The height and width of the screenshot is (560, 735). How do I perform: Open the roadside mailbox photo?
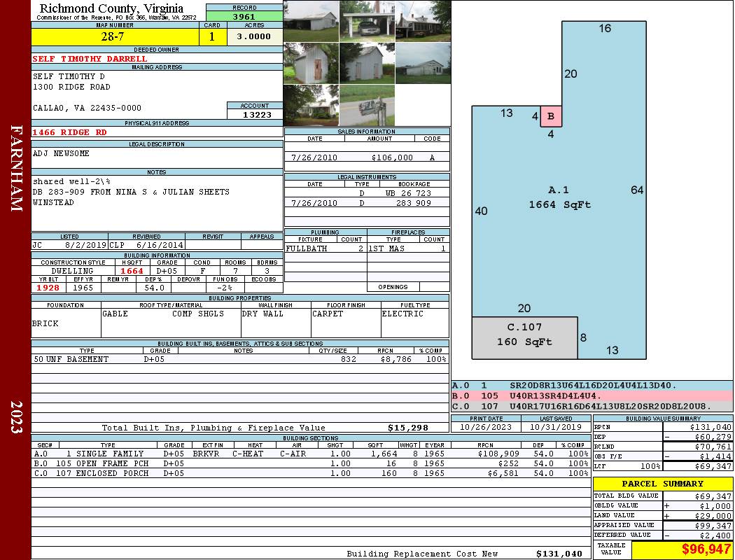[x=367, y=106]
